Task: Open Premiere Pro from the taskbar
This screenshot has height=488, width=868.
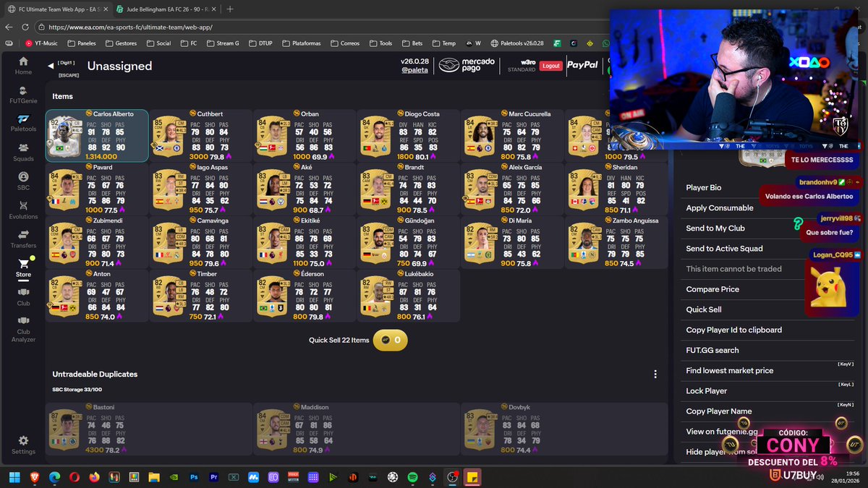Action: 213,477
